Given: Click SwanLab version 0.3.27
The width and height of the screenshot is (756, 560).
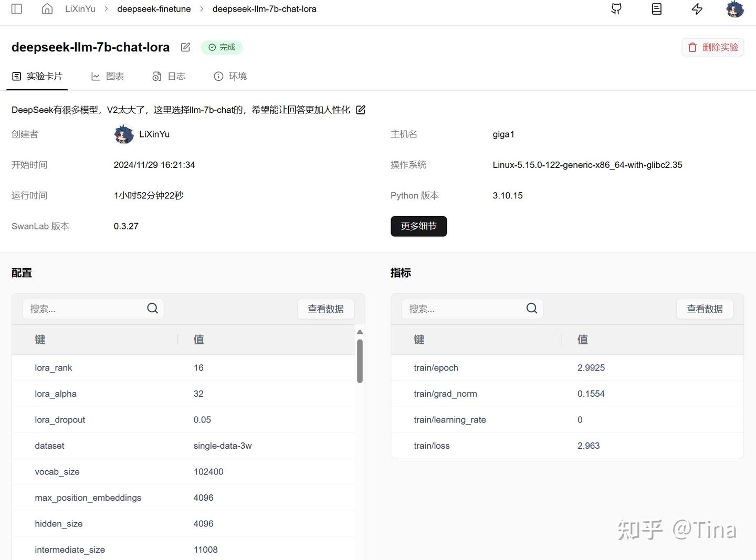Looking at the screenshot, I should (x=126, y=226).
